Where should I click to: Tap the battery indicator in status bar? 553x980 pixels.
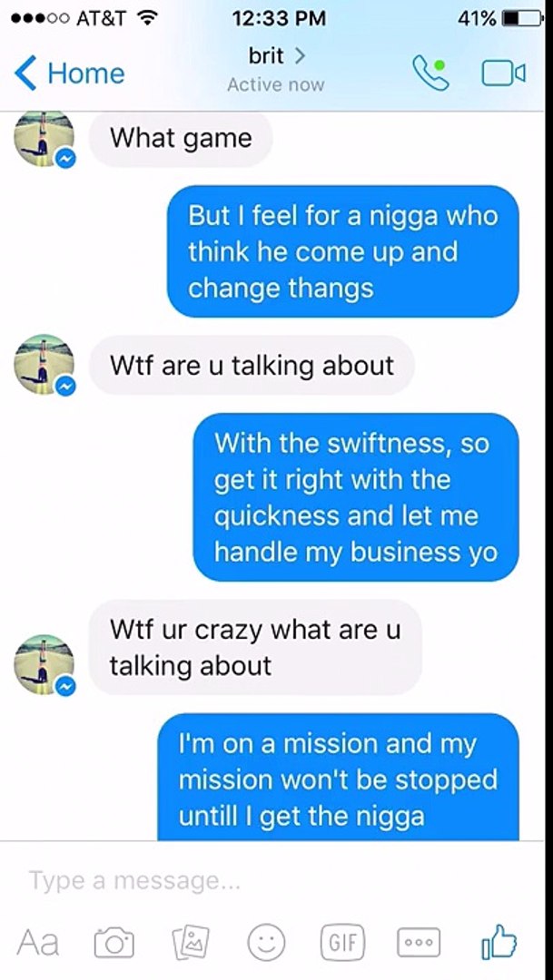[523, 19]
